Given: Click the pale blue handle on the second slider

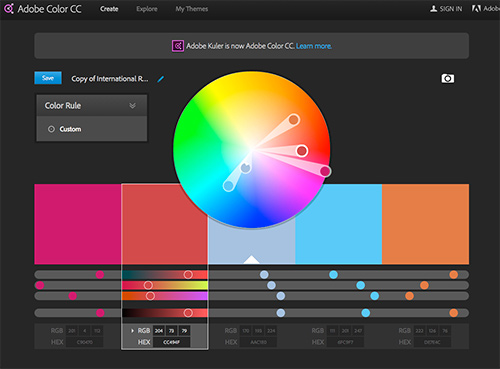Looking at the screenshot, I should (271, 285).
